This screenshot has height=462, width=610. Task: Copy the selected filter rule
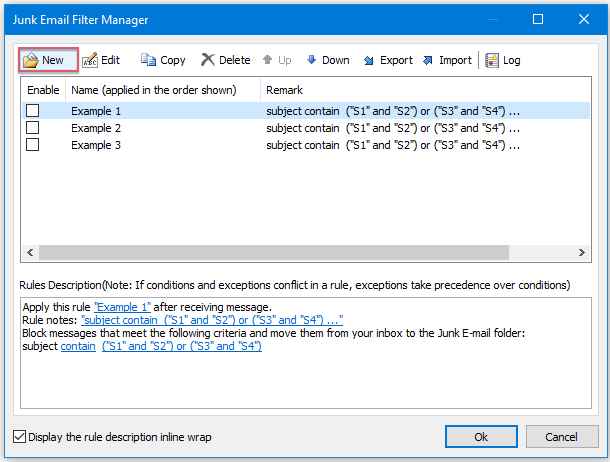click(x=163, y=60)
